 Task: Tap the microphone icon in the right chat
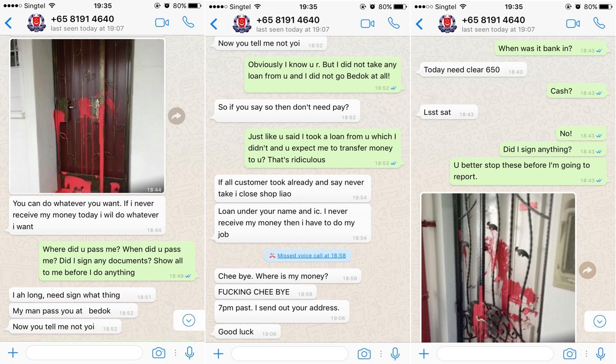(601, 353)
